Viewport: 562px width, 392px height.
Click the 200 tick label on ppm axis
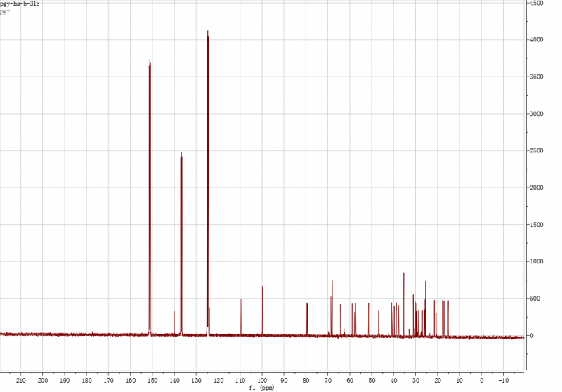43,381
